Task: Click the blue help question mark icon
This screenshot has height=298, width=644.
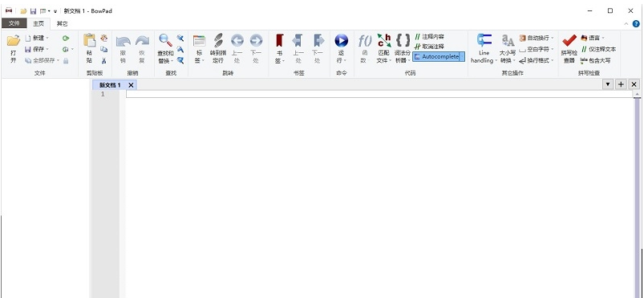Action: (636, 23)
